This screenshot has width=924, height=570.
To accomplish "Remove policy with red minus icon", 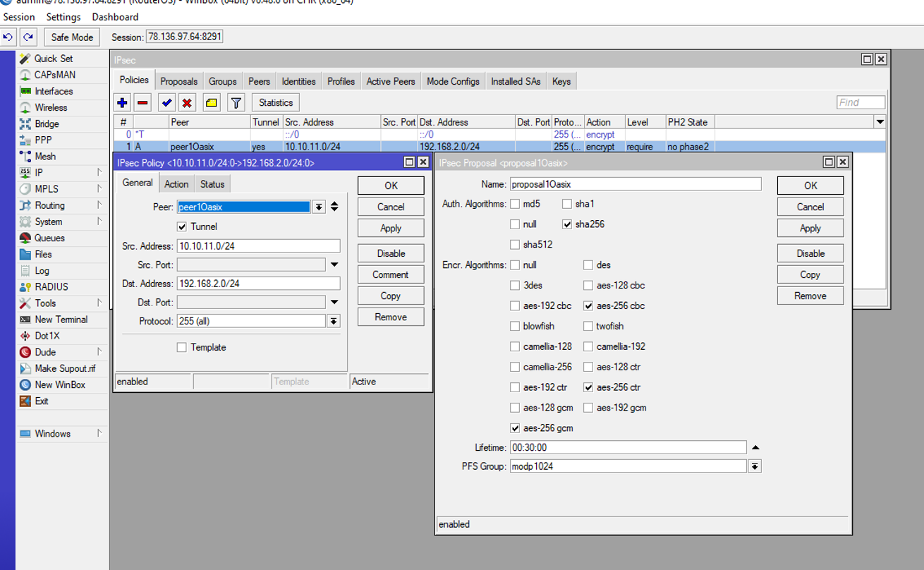I will coord(142,102).
